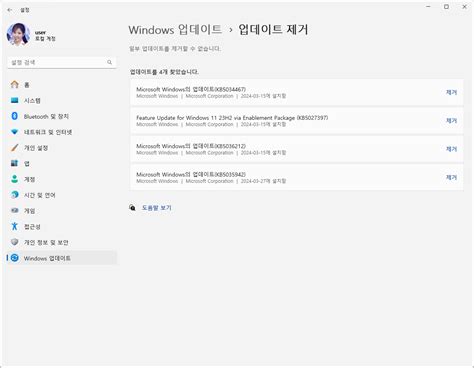The width and height of the screenshot is (474, 368).
Task: Click the 로컬 계정 label under user
Action: point(45,39)
